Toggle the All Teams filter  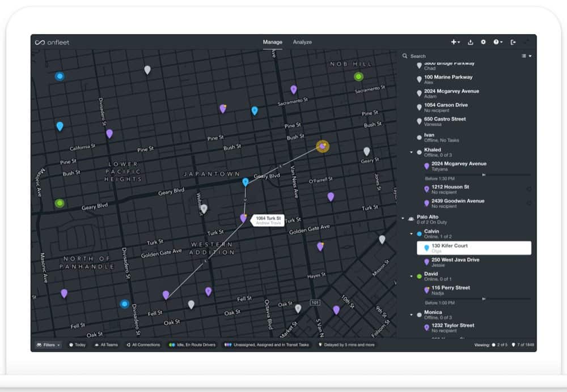(106, 344)
